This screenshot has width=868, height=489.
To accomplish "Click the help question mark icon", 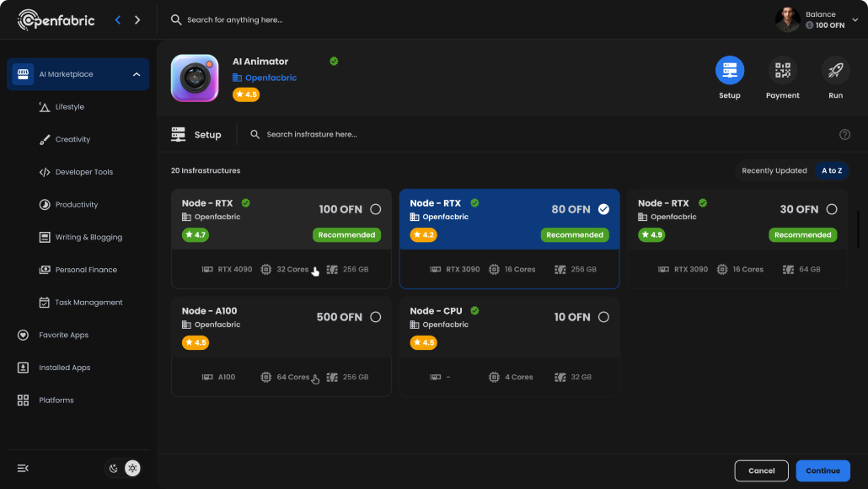I will [844, 134].
